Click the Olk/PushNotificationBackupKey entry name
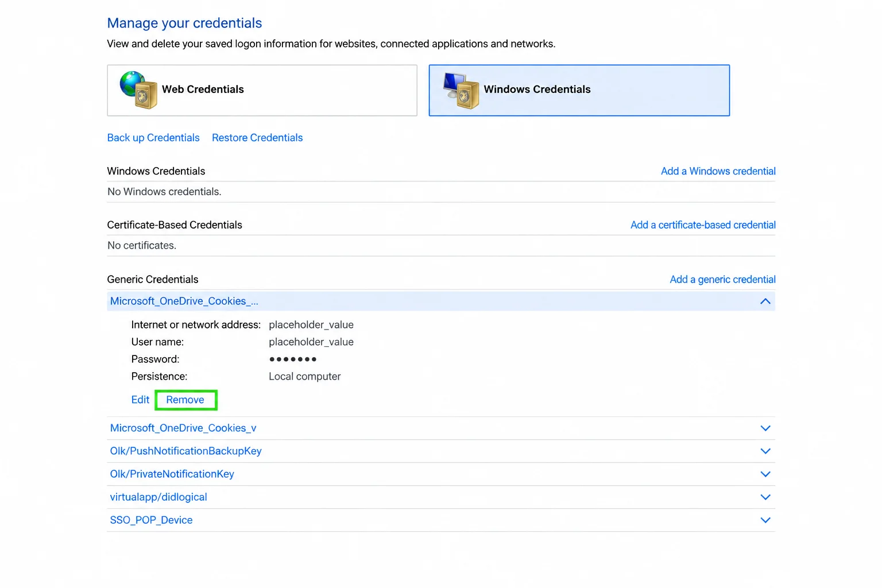This screenshot has height=588, width=882. click(x=185, y=451)
